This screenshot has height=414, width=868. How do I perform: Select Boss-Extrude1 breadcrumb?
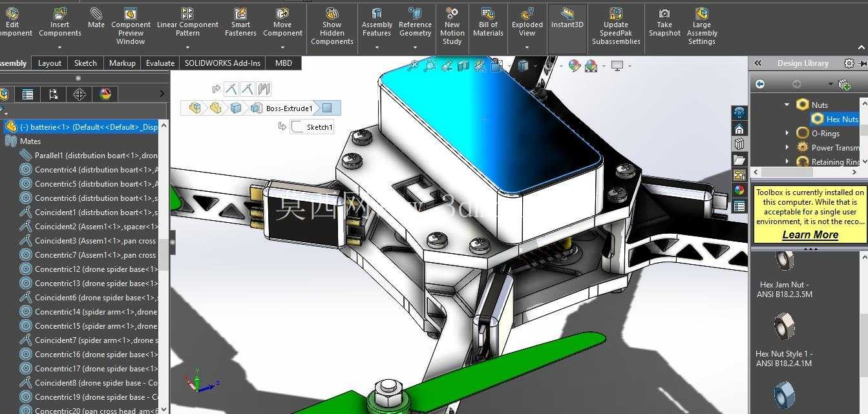pos(282,108)
